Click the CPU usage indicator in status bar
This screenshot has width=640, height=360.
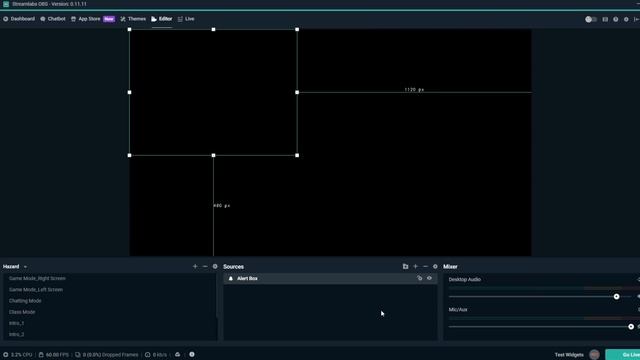[x=18, y=355]
